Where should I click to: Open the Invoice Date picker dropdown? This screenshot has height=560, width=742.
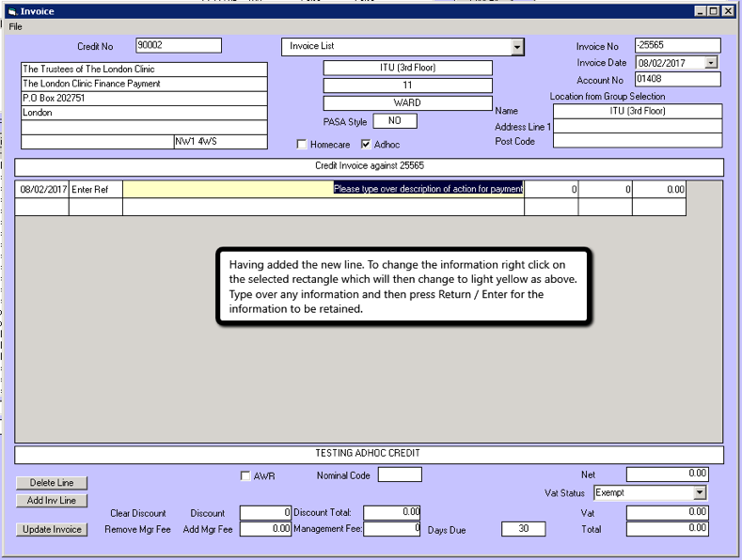(711, 63)
